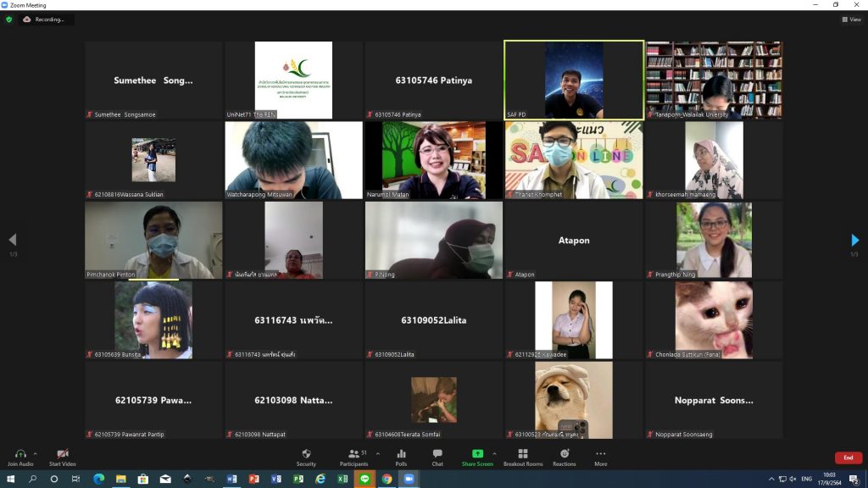Open Breakout Rooms

(x=522, y=457)
